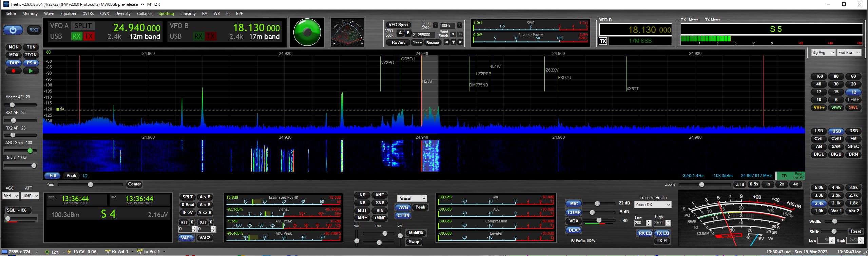
Task: Open the Equalizer menu
Action: [x=68, y=14]
